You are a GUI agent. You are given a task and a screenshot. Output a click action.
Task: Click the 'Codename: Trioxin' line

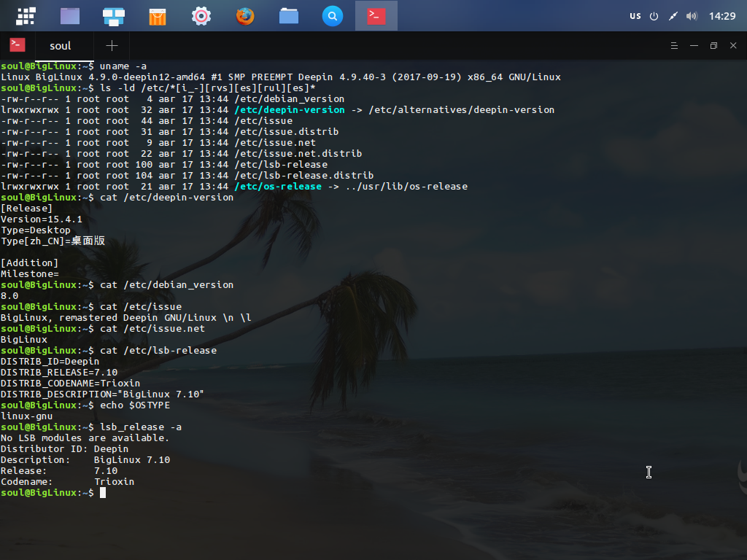(x=68, y=482)
